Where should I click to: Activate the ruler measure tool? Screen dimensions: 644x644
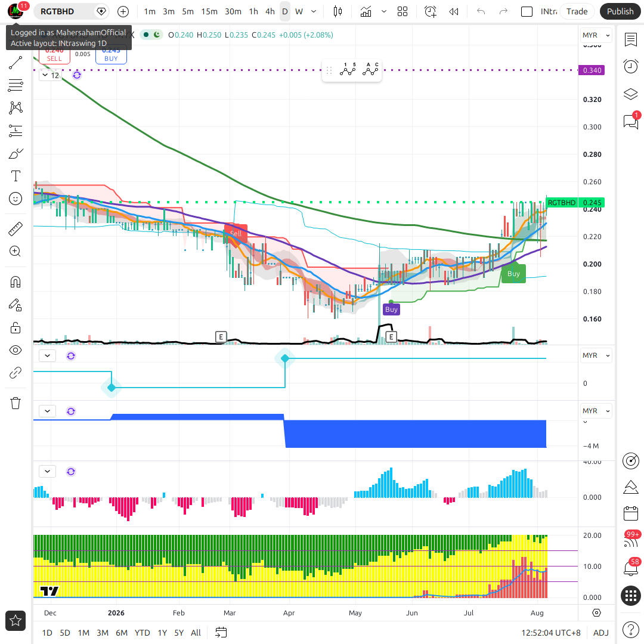[16, 229]
